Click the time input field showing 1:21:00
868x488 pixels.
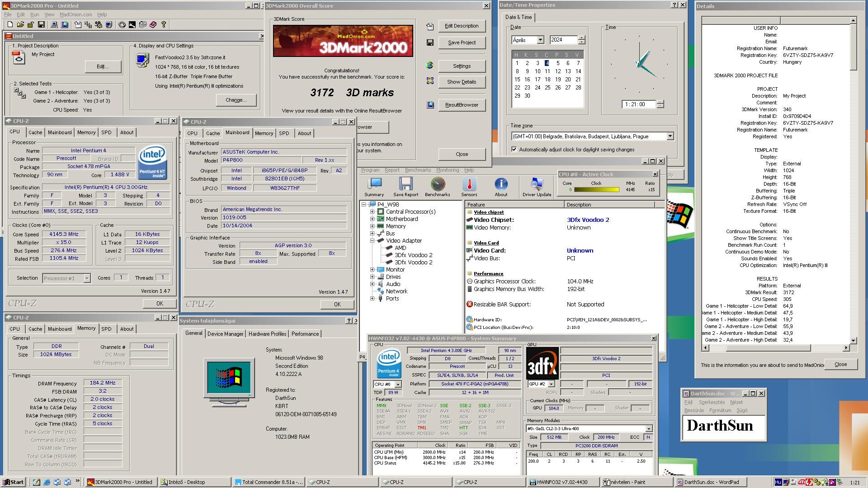tap(638, 104)
